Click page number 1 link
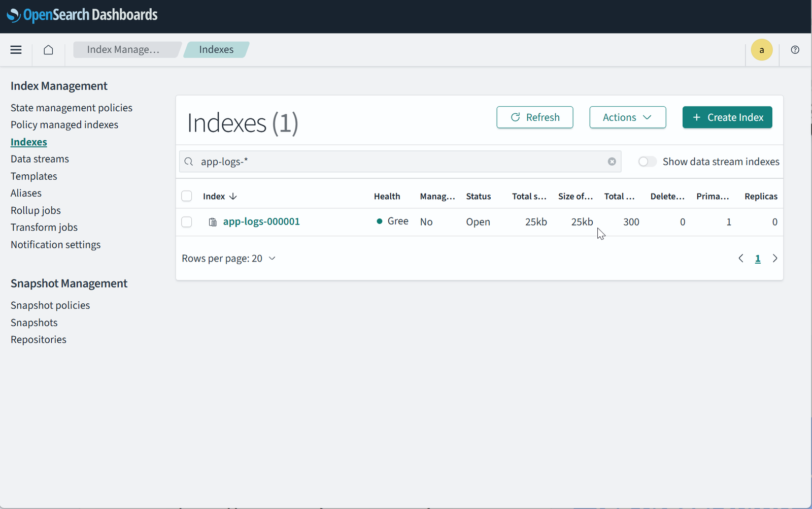 758,259
